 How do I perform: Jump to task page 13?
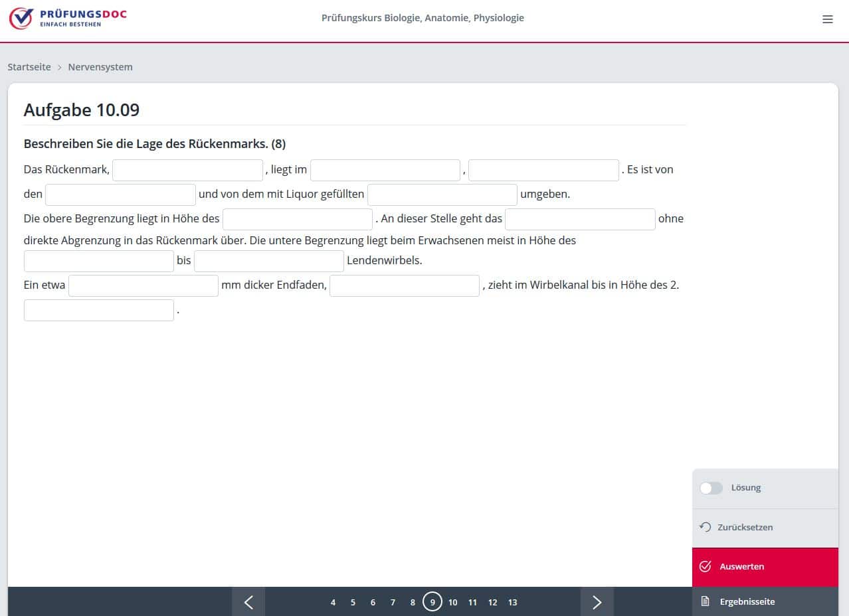click(512, 603)
